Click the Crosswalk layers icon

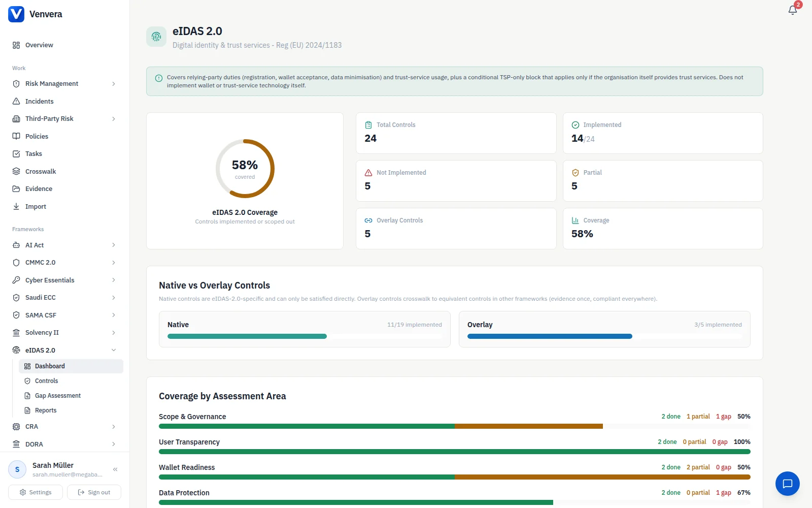[x=16, y=171]
